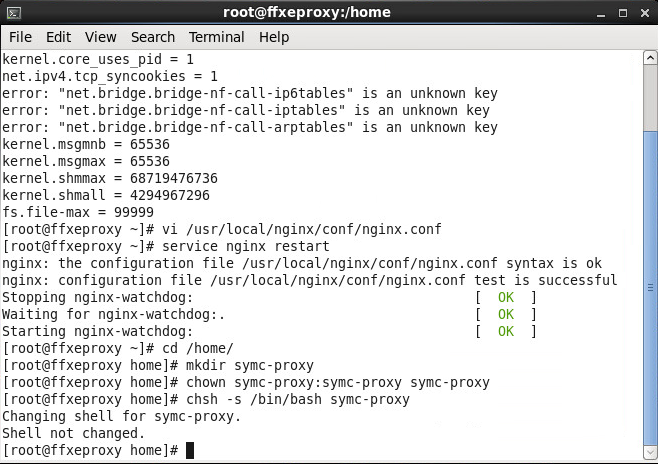Screen dimensions: 658x464
Task: Open the Terminal menu
Action: point(216,37)
